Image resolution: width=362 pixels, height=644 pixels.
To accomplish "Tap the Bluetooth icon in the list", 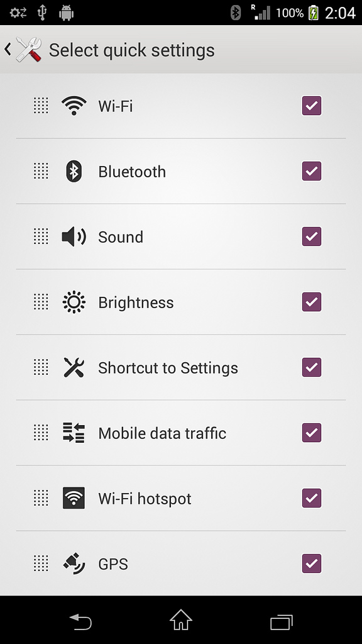I will [74, 171].
